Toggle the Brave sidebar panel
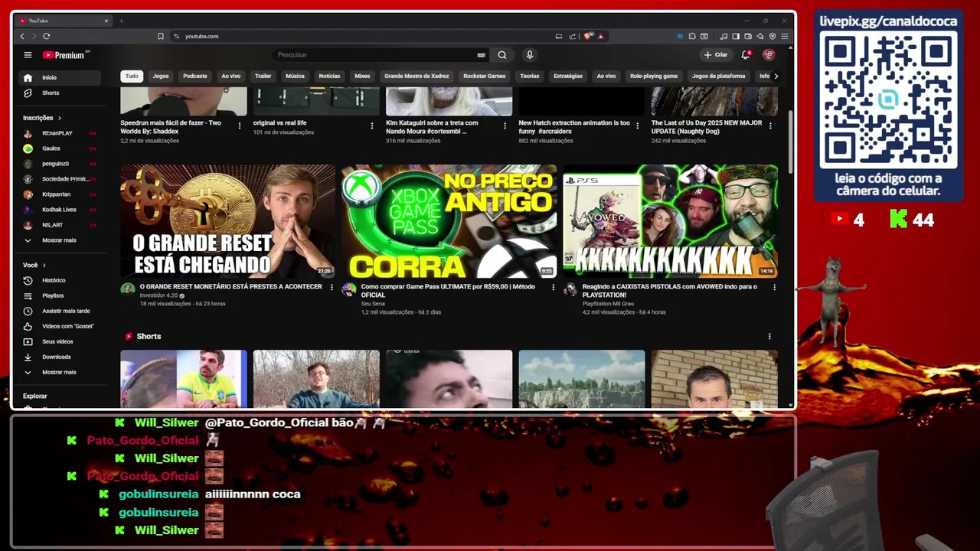Viewport: 980px width, 551px height. tap(736, 36)
